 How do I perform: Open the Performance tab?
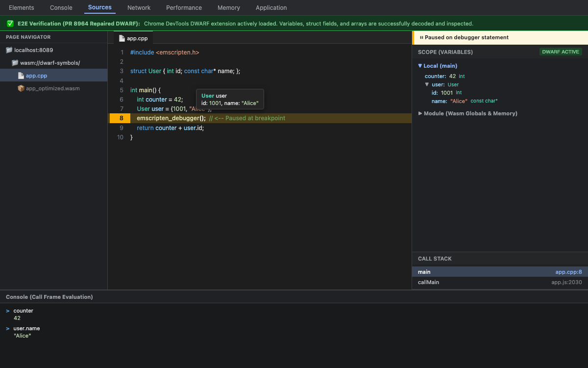[x=184, y=7]
